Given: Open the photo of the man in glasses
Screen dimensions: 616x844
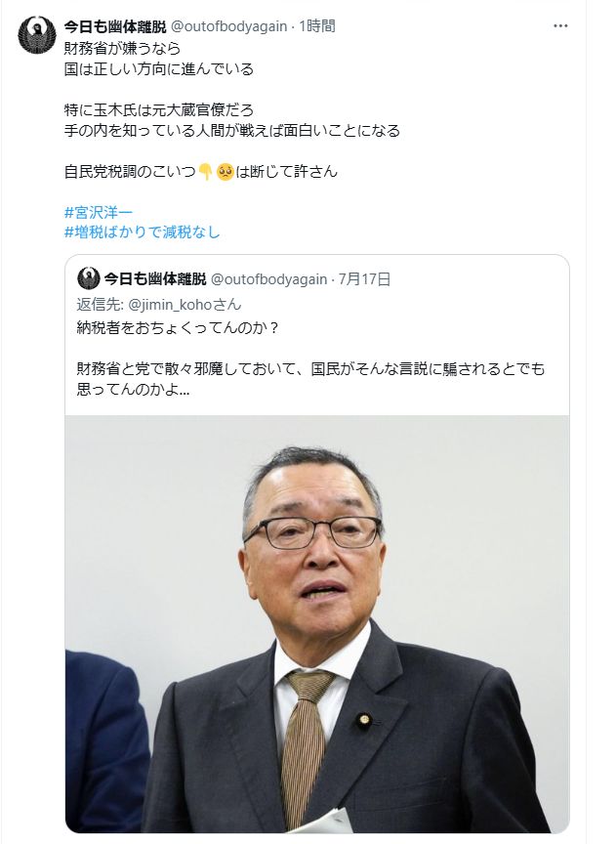Looking at the screenshot, I should coord(317,624).
